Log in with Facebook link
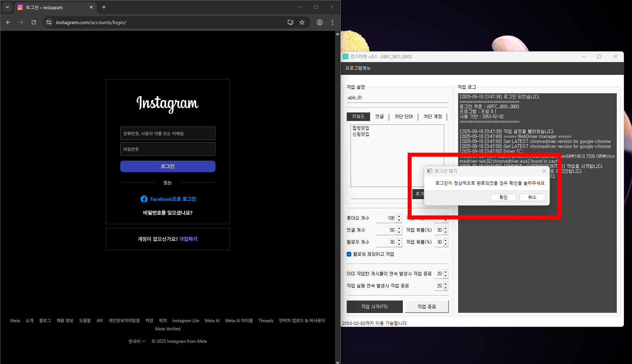This screenshot has width=632, height=364. point(173,199)
